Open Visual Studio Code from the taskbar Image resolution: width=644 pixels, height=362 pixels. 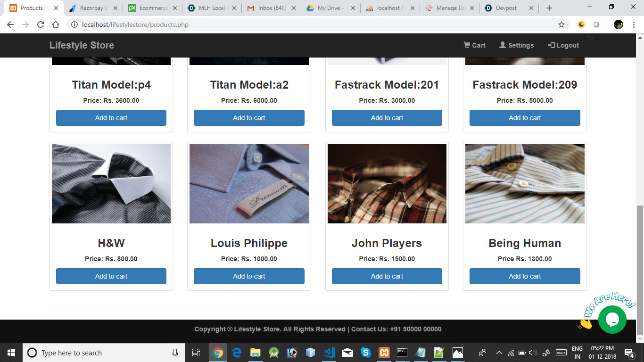pos(329,353)
